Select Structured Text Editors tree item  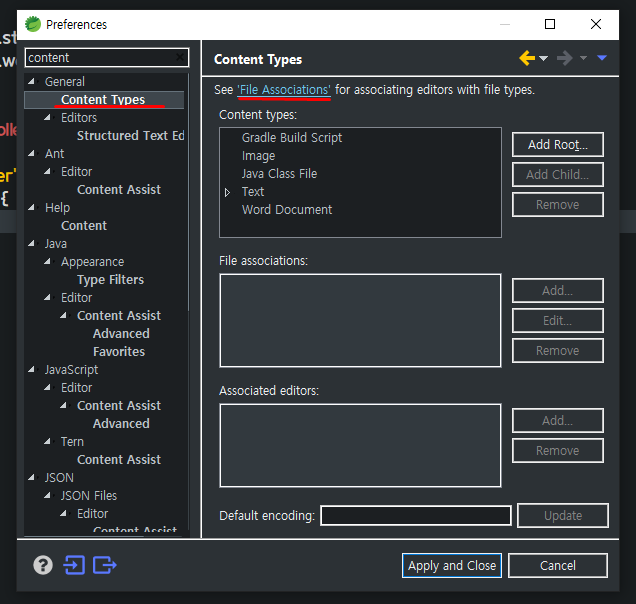coord(131,135)
